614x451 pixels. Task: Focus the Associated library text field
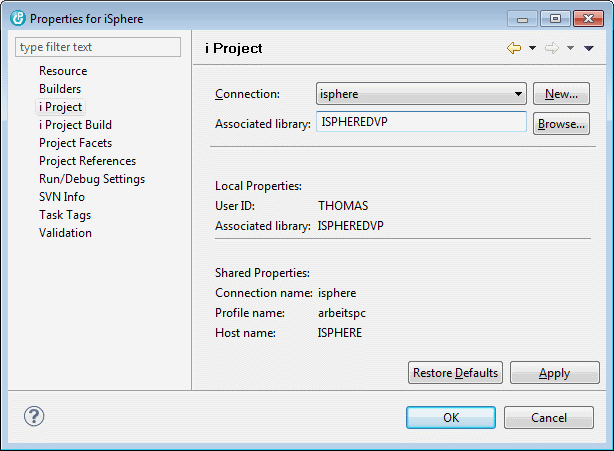tap(421, 122)
